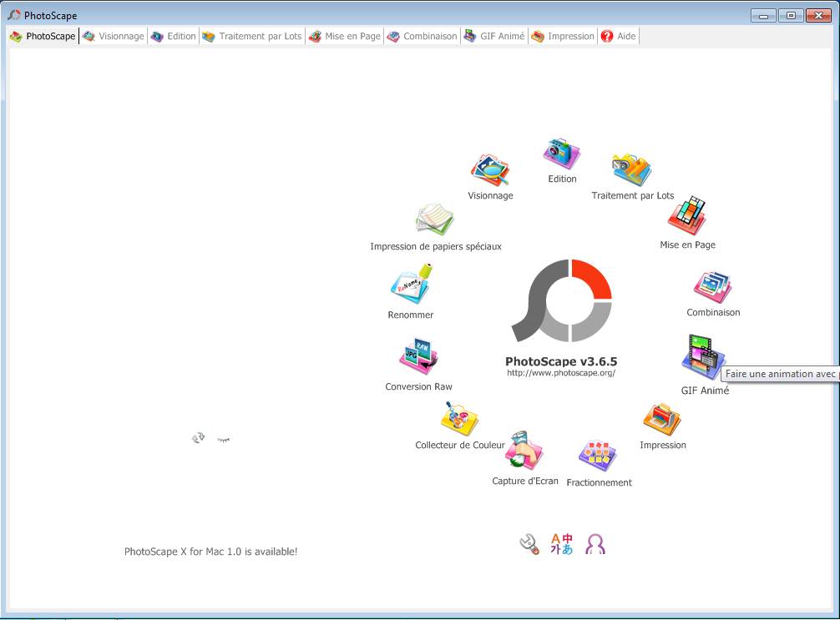Click the Visionnage label under its icon
The width and height of the screenshot is (840, 620).
point(490,195)
